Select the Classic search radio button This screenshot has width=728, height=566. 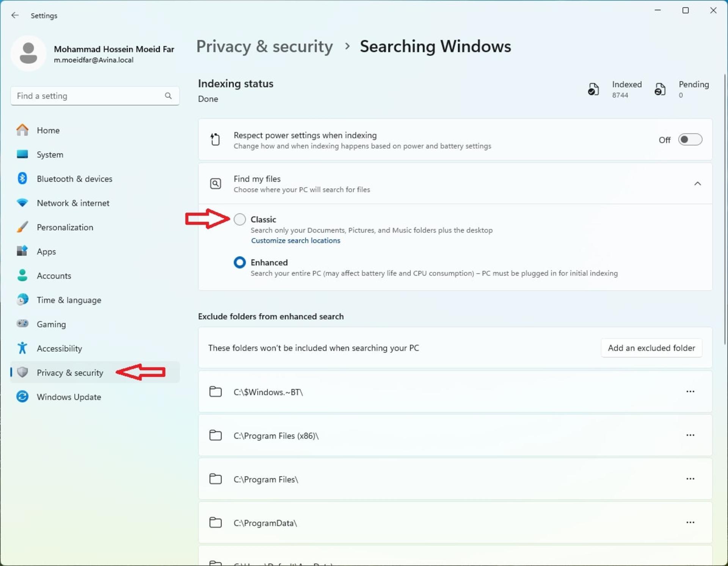pos(240,219)
